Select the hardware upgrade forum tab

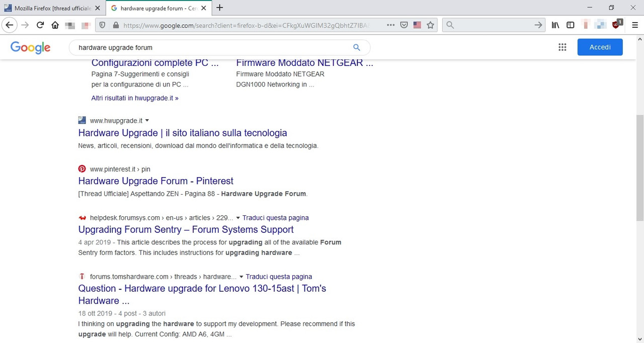pos(158,8)
